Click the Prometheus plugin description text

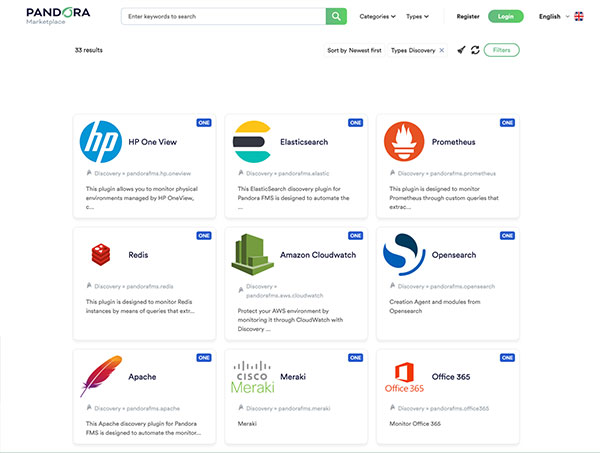(444, 198)
